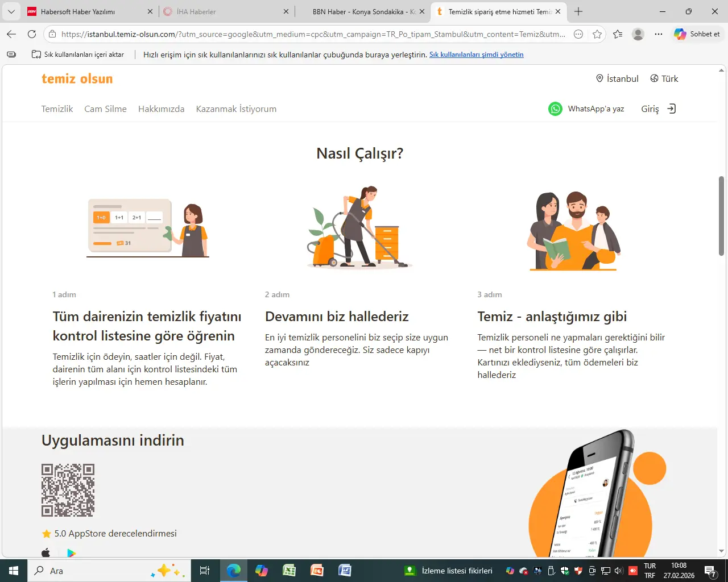
Task: Open Excel from the taskbar
Action: [x=289, y=571]
